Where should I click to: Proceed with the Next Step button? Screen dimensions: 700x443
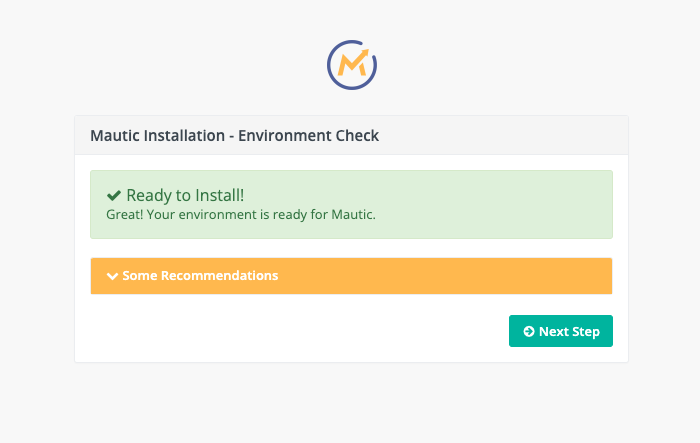(x=560, y=331)
